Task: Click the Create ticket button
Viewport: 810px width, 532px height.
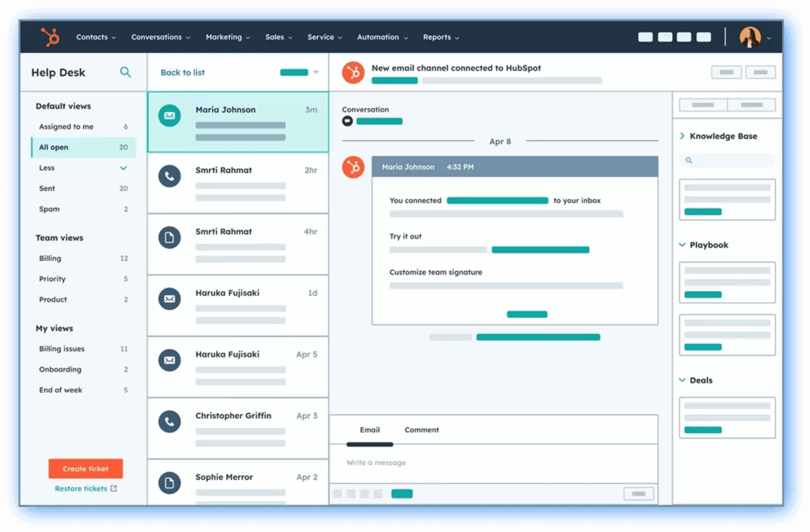Action: click(85, 469)
